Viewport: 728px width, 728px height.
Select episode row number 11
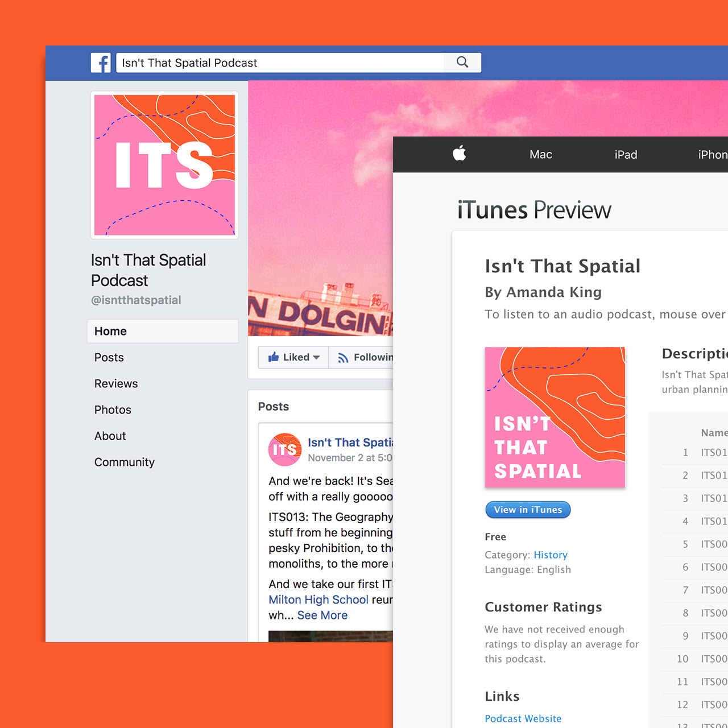(x=694, y=682)
